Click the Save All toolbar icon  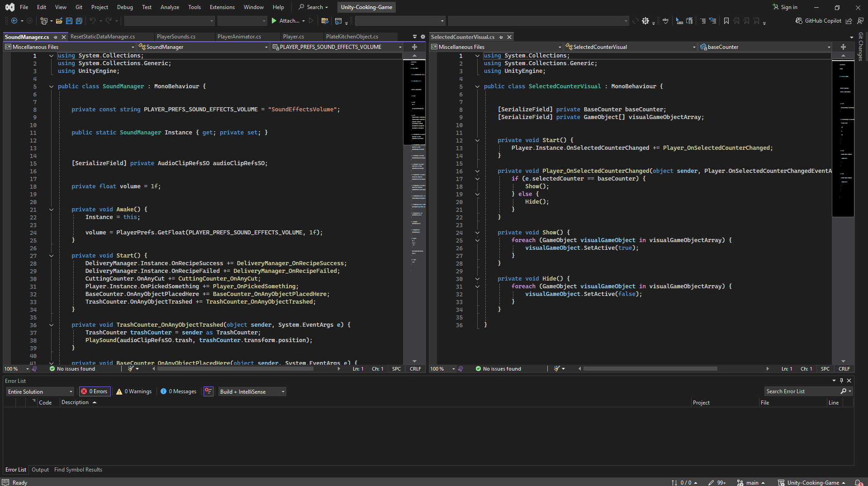coord(79,21)
